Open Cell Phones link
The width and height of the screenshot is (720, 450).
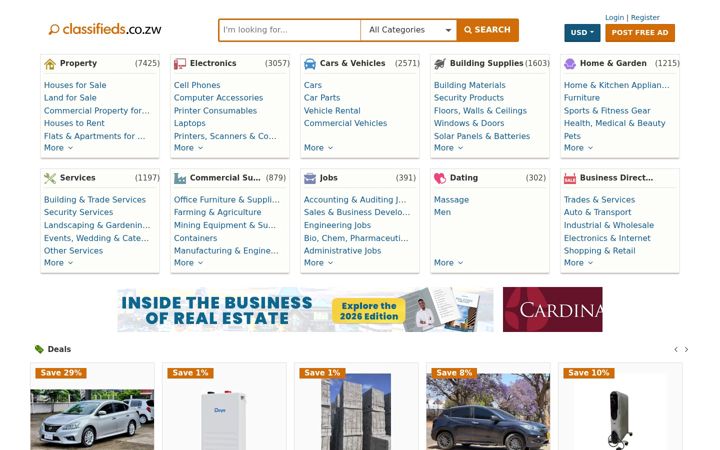[197, 85]
